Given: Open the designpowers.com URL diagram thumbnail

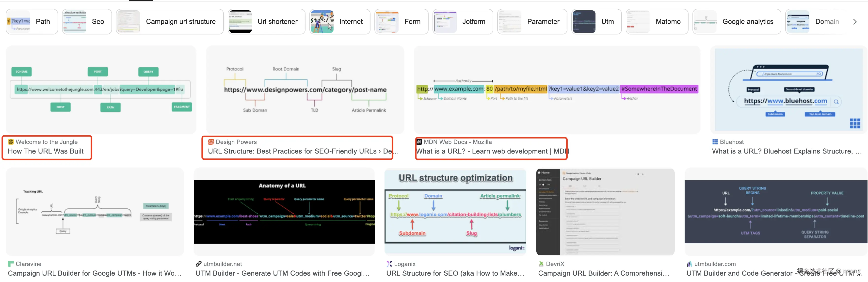Looking at the screenshot, I should pyautogui.click(x=305, y=90).
